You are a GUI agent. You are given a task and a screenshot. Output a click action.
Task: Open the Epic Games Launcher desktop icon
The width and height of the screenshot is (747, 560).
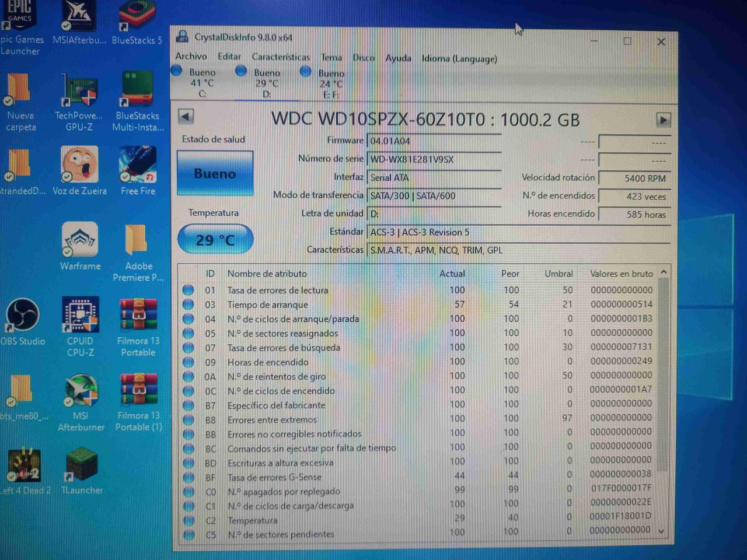pos(19,16)
